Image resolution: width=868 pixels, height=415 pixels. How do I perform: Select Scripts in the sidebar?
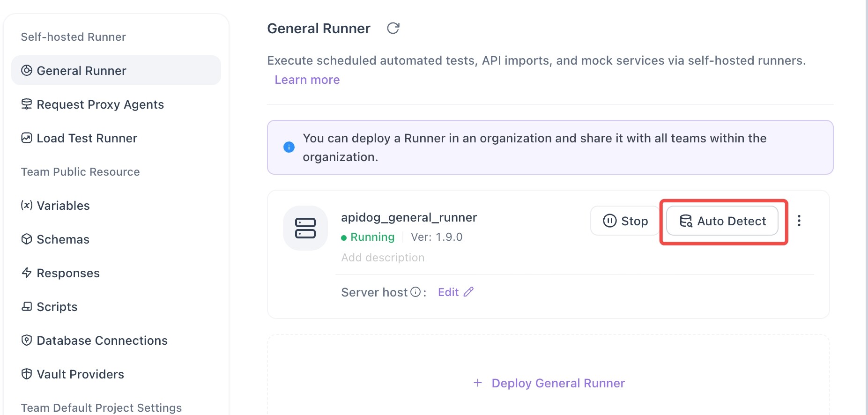point(57,307)
